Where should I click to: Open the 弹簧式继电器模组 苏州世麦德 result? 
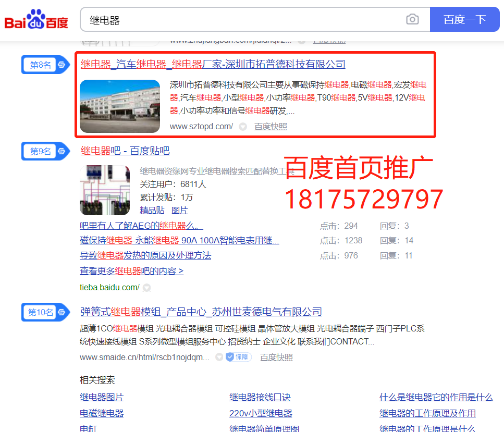[201, 312]
